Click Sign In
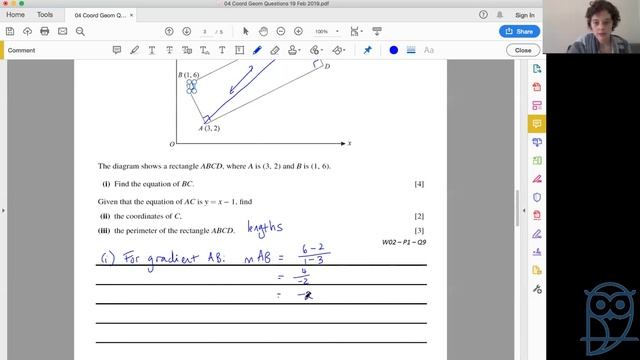The width and height of the screenshot is (640, 360). click(x=524, y=15)
